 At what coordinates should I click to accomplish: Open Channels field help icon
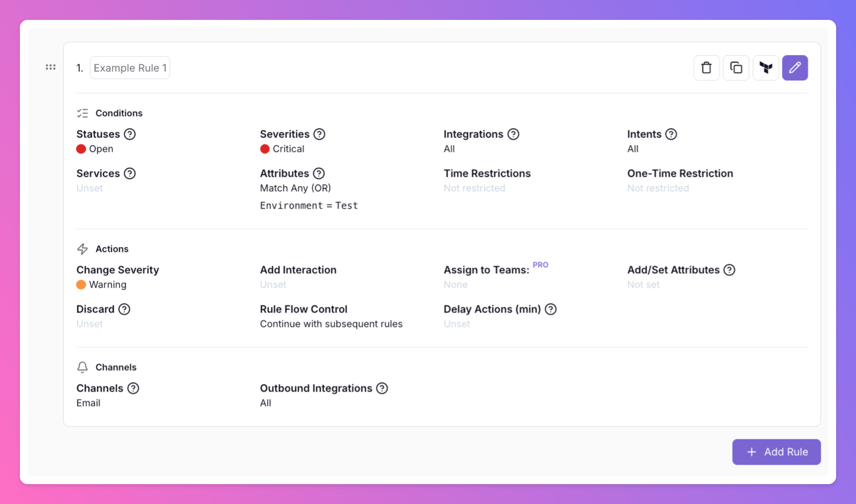tap(133, 388)
